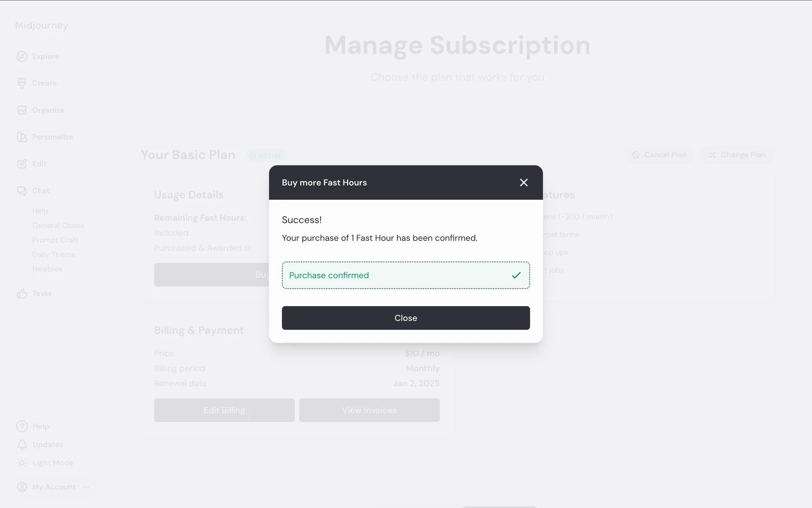Open My Account ellipsis menu
The width and height of the screenshot is (812, 508).
[86, 487]
